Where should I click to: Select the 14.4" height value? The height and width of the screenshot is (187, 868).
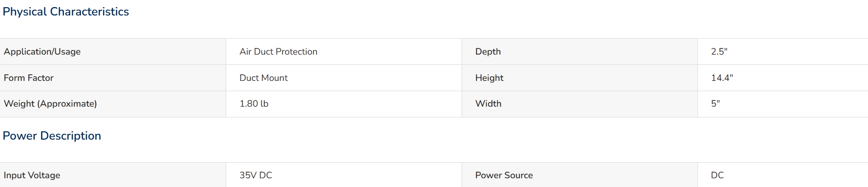tap(722, 78)
